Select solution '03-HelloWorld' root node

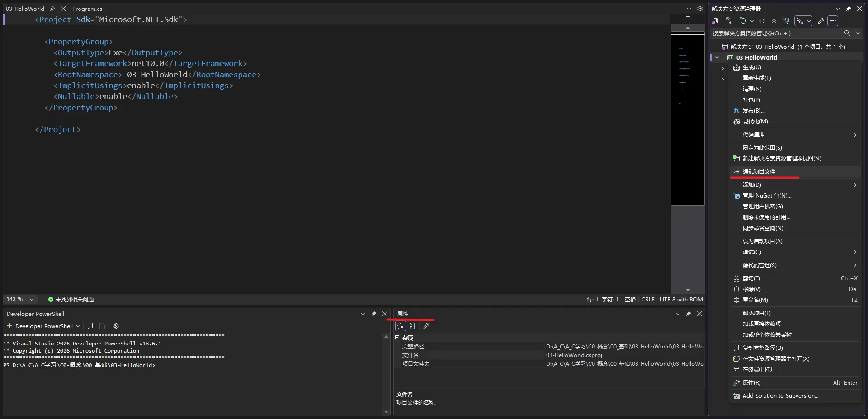788,47
